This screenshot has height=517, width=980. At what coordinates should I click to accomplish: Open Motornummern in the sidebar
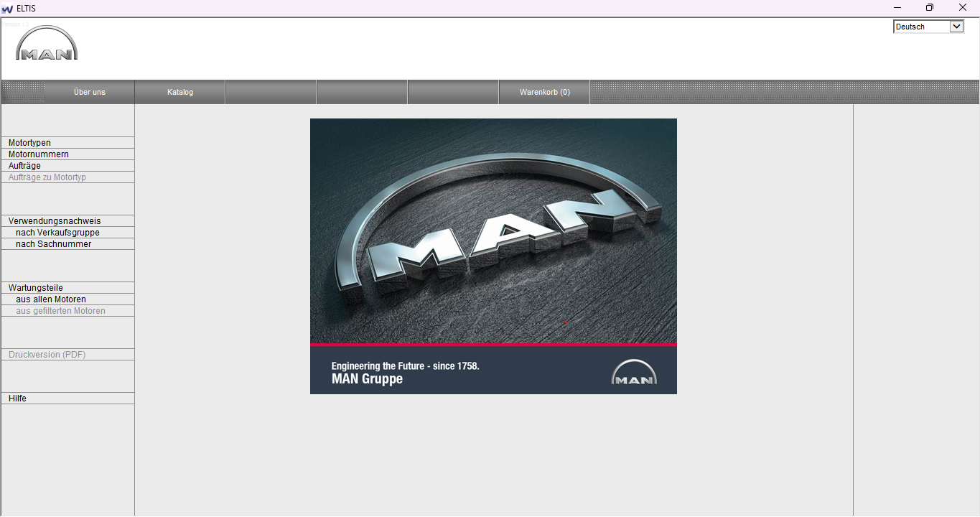point(67,154)
